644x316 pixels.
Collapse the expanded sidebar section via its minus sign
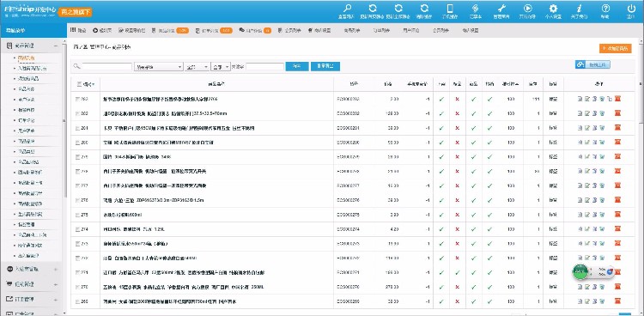56,46
